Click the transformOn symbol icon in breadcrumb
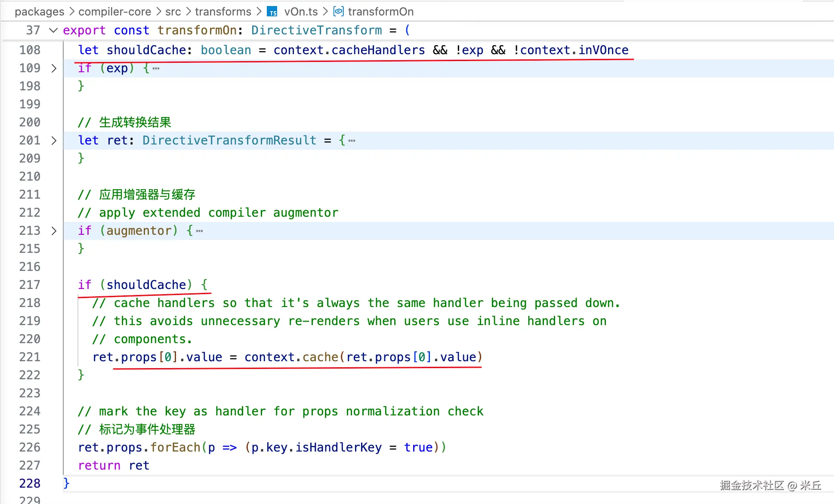 [339, 11]
